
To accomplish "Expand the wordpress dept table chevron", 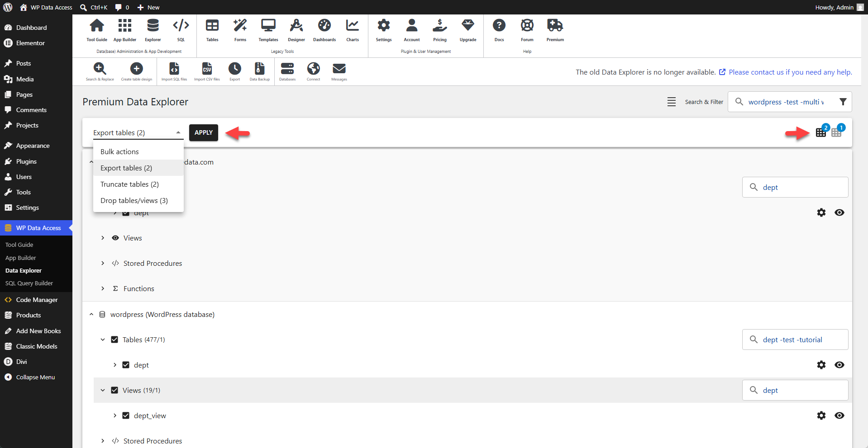I will (115, 365).
